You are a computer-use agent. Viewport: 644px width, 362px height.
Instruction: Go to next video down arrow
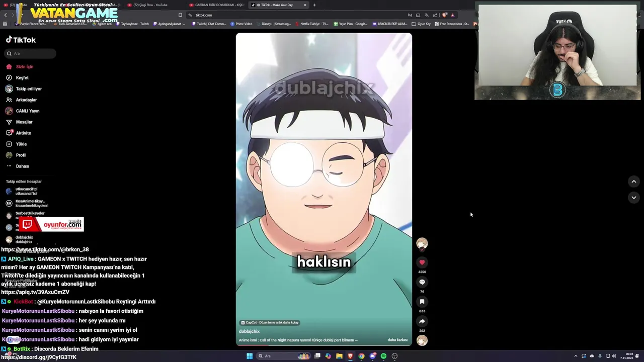coord(634,198)
